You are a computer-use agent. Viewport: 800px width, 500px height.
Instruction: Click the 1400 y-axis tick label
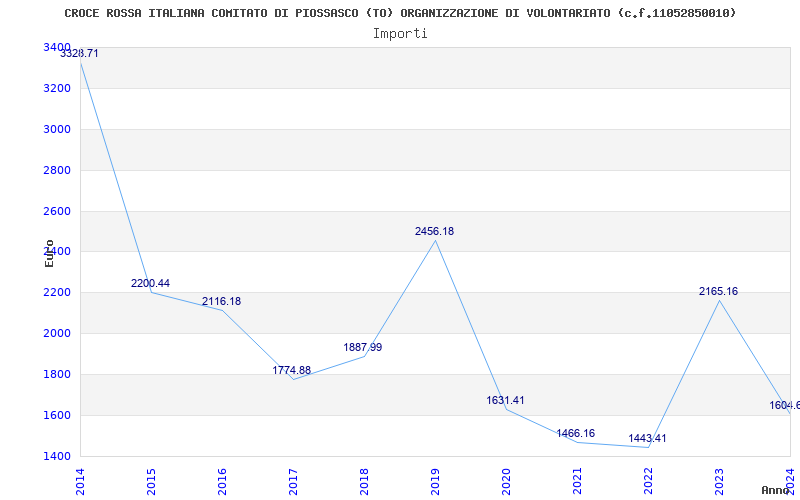click(57, 456)
